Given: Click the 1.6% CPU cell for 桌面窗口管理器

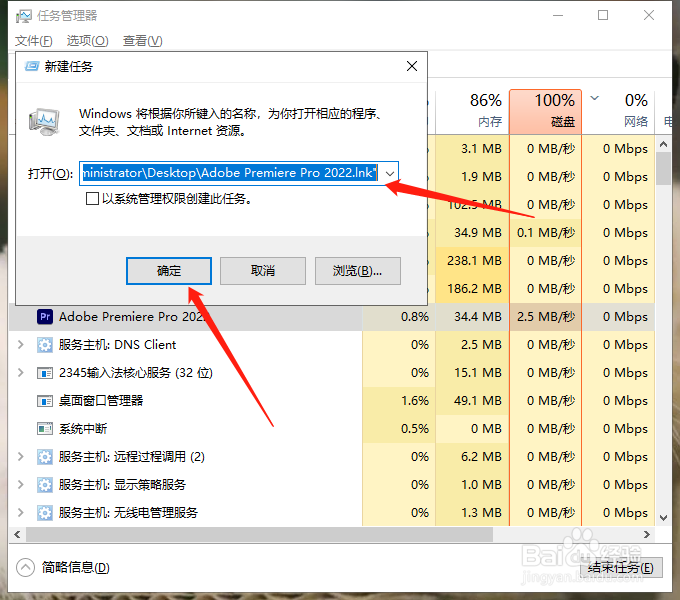Looking at the screenshot, I should point(399,401).
